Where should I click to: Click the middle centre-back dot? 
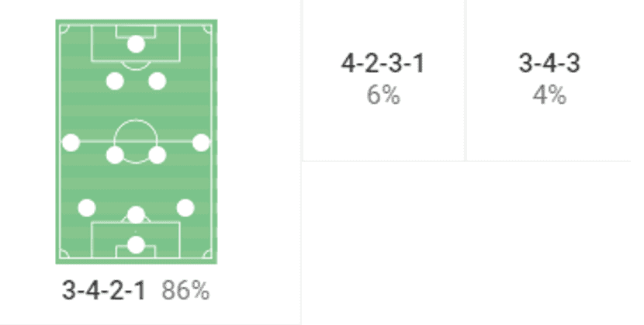tap(136, 215)
